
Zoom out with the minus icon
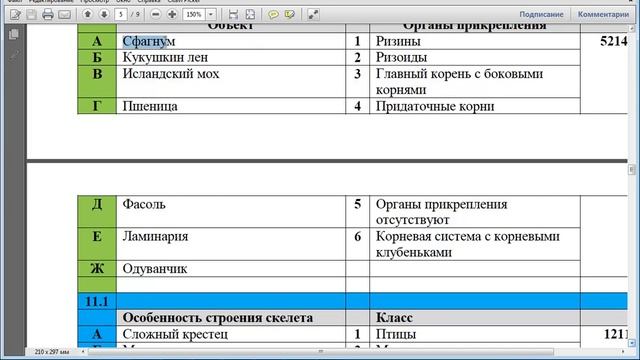point(156,15)
